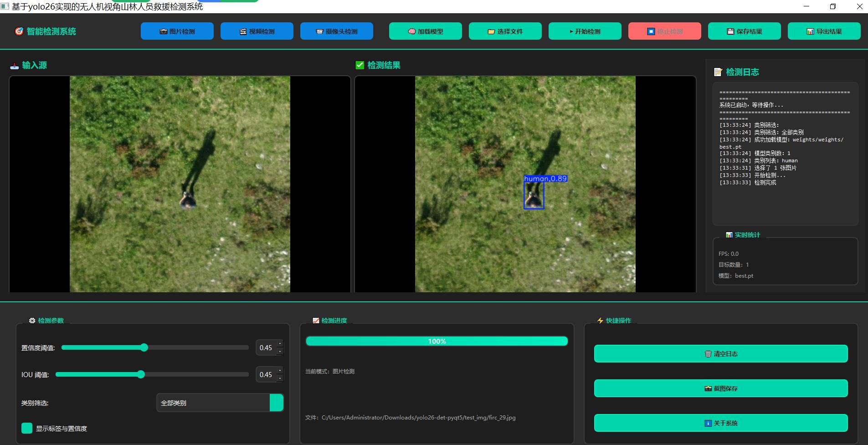Screen dimensions: 868x445
Task: Focus the 置信度阈值 0.45 value field
Action: point(266,348)
